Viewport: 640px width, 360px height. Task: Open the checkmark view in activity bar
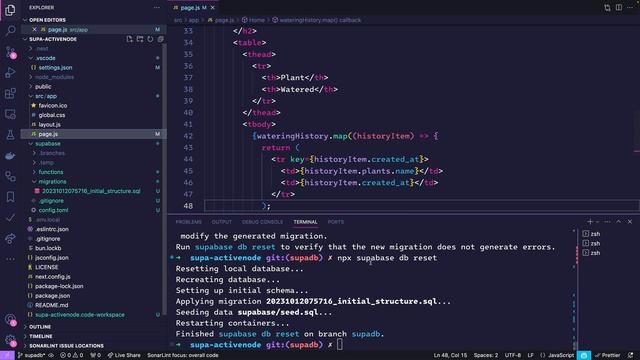(x=10, y=218)
